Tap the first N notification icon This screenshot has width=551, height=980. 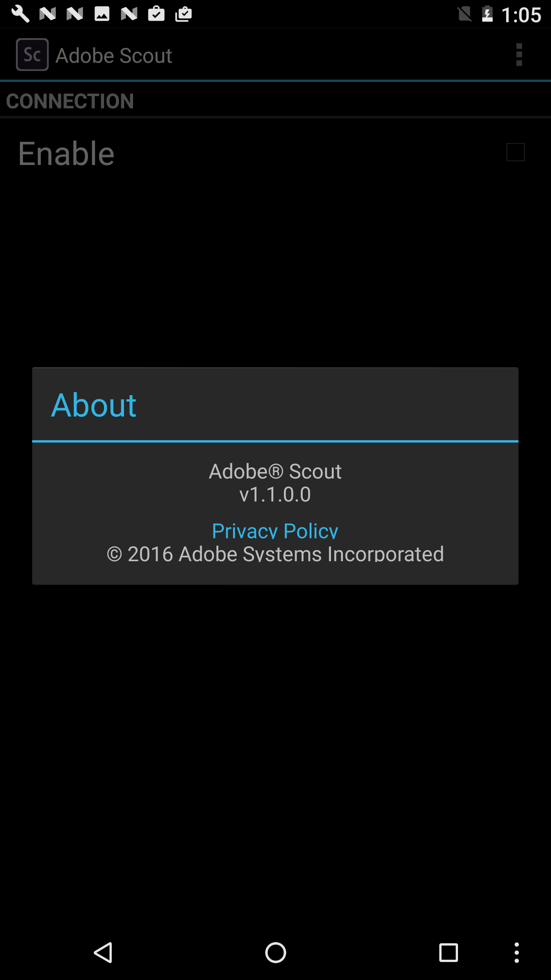tap(47, 14)
